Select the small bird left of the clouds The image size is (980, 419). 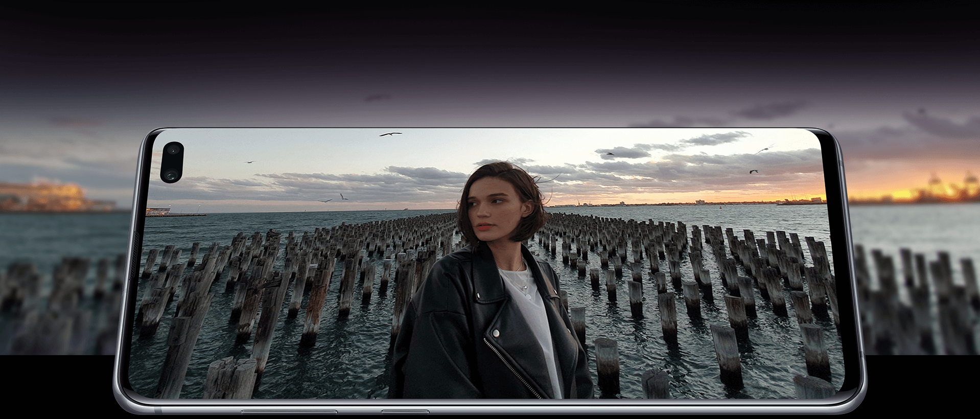[249, 162]
